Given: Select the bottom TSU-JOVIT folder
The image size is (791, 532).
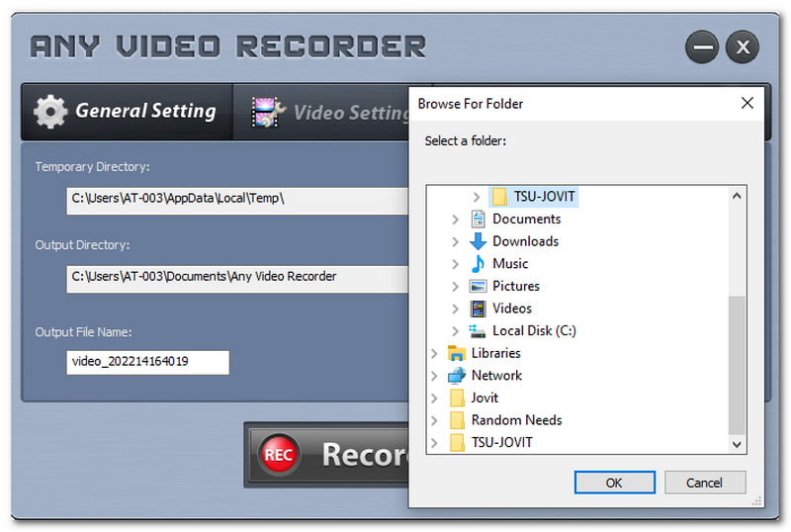Looking at the screenshot, I should point(502,442).
